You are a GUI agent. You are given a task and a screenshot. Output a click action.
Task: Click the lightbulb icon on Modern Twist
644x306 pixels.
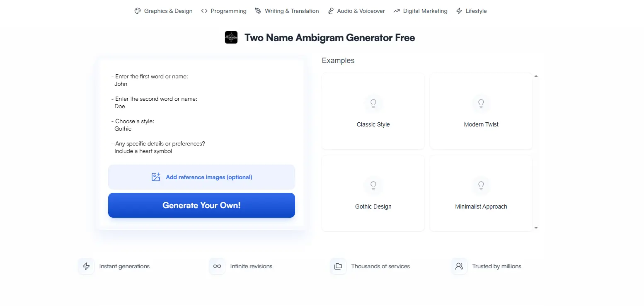coord(481,103)
